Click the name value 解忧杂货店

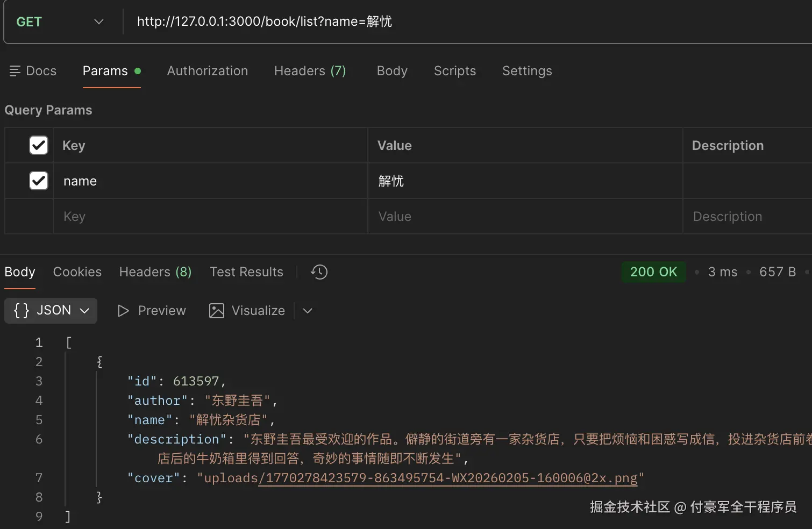pos(229,420)
